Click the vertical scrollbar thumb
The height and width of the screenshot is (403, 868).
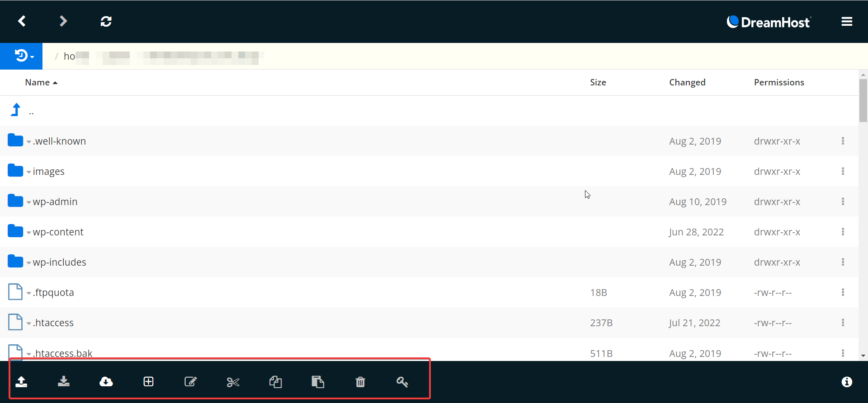(863, 101)
